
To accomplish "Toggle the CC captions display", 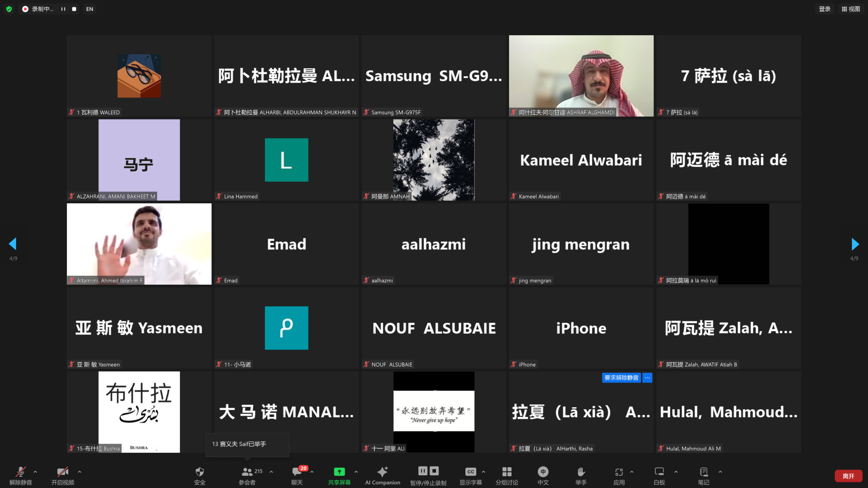I will coord(470,472).
